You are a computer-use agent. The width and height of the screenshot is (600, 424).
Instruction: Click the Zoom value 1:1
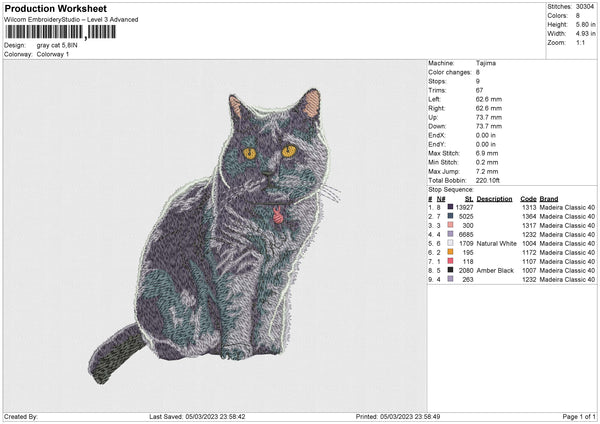coord(580,42)
